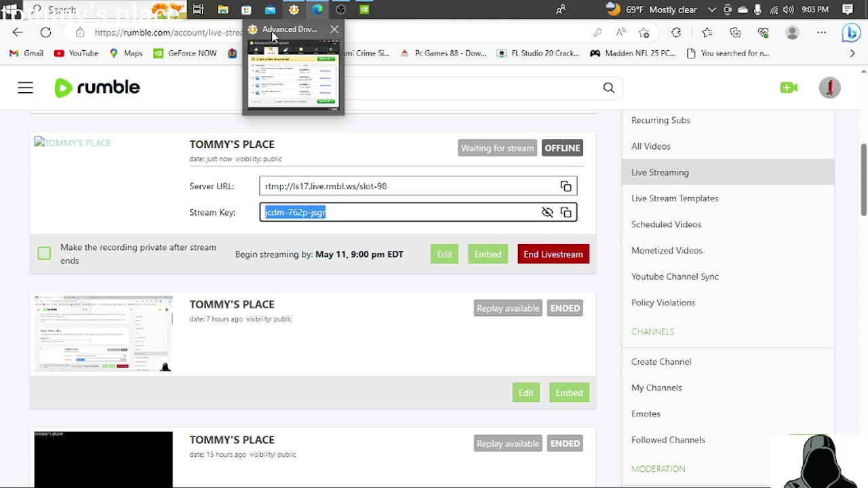Open the Rumble hamburger menu
The height and width of the screenshot is (488, 868).
tap(25, 87)
